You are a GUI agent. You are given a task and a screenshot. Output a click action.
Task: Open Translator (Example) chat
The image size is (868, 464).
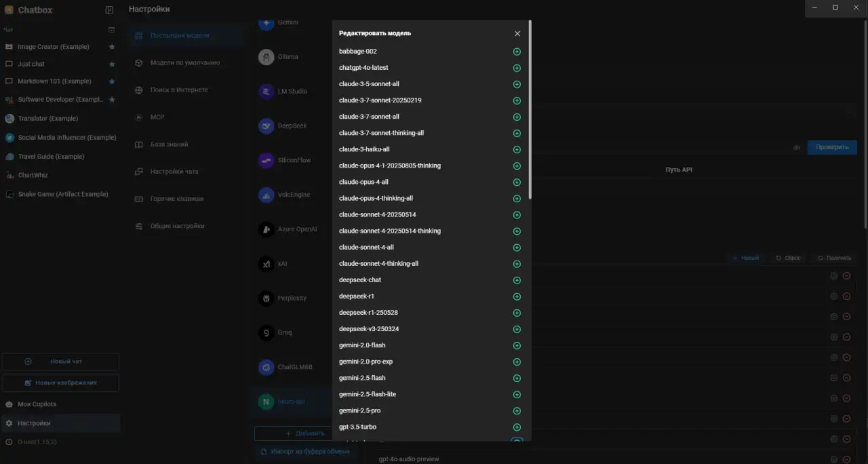[47, 119]
